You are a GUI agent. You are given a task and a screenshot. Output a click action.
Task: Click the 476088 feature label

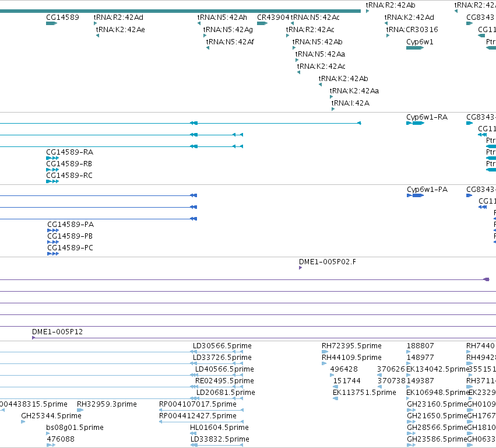pos(61,439)
